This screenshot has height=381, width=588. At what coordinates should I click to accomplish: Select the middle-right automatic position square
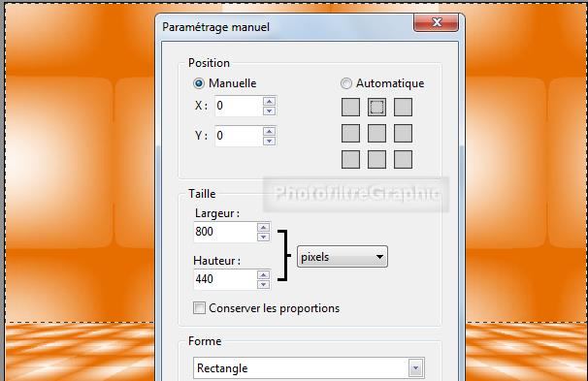403,134
